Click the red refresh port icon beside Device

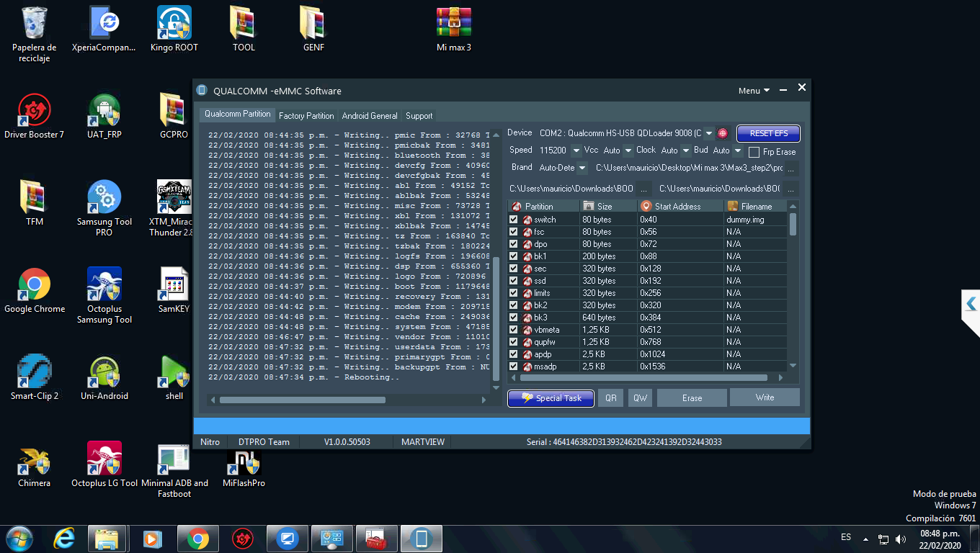(x=723, y=133)
